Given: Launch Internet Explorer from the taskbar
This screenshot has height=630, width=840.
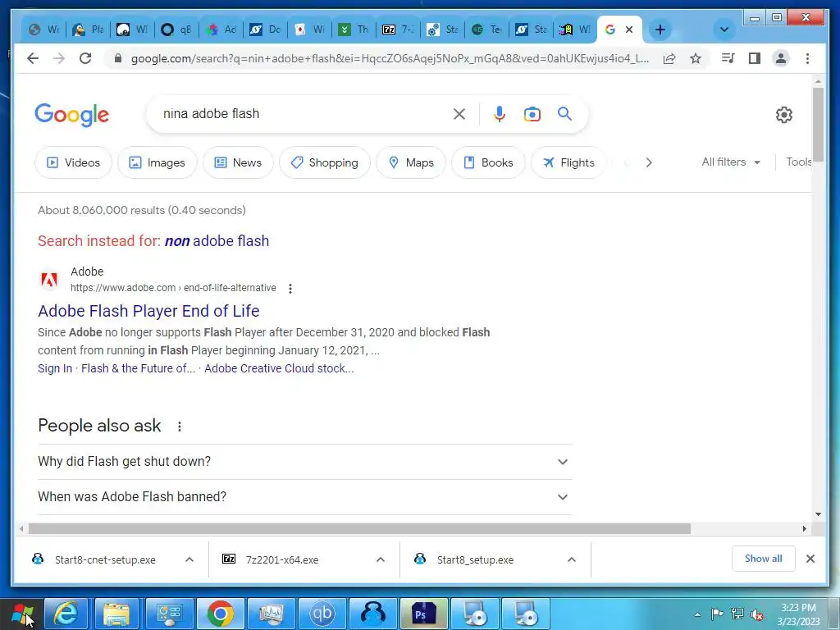Looking at the screenshot, I should pyautogui.click(x=66, y=614).
